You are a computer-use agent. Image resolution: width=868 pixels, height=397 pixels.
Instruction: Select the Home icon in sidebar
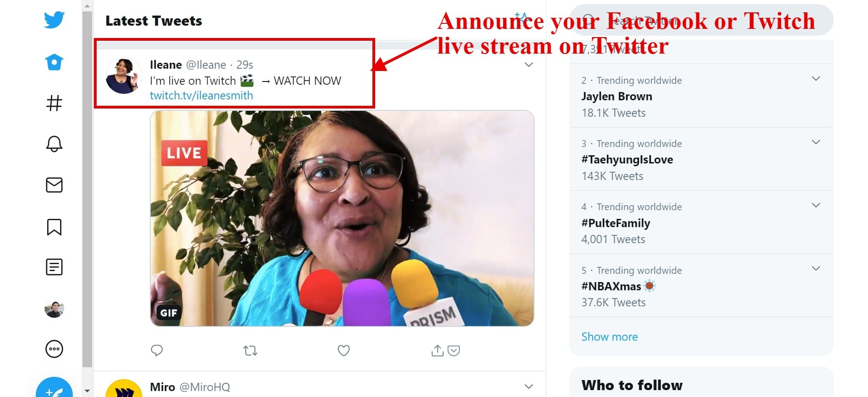tap(54, 62)
